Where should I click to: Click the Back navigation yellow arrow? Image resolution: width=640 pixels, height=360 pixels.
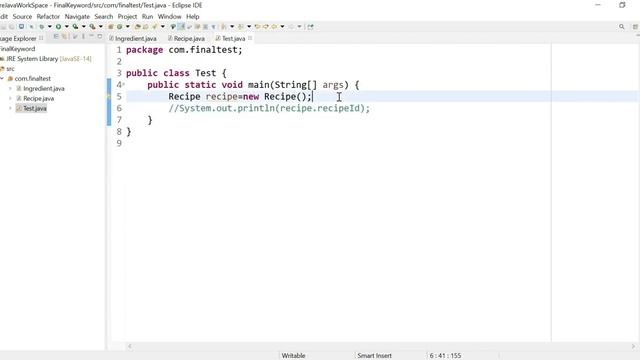click(x=274, y=27)
